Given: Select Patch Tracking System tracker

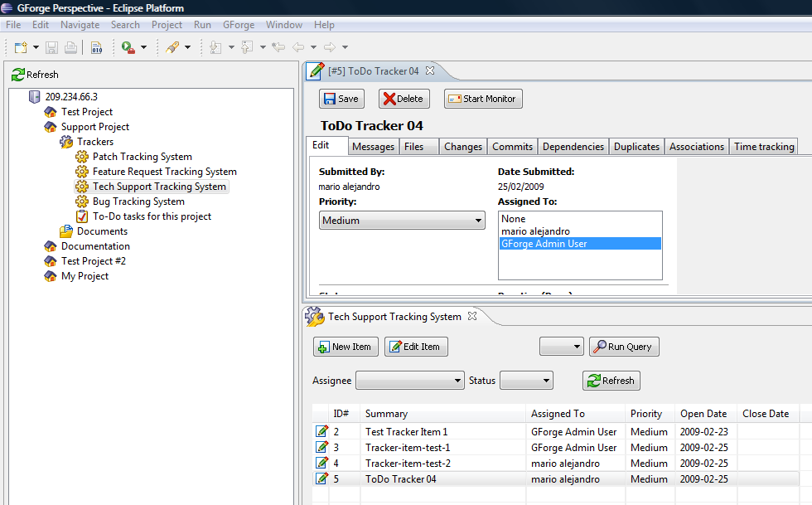Looking at the screenshot, I should point(142,157).
